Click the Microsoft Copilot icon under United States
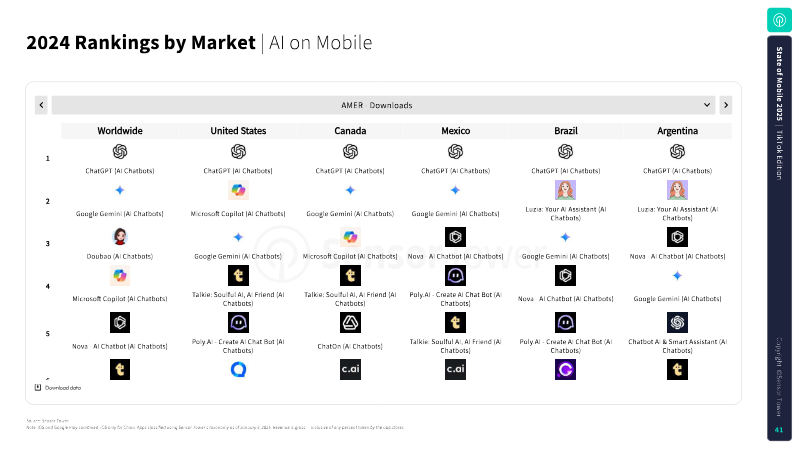The height and width of the screenshot is (450, 800). click(x=238, y=190)
